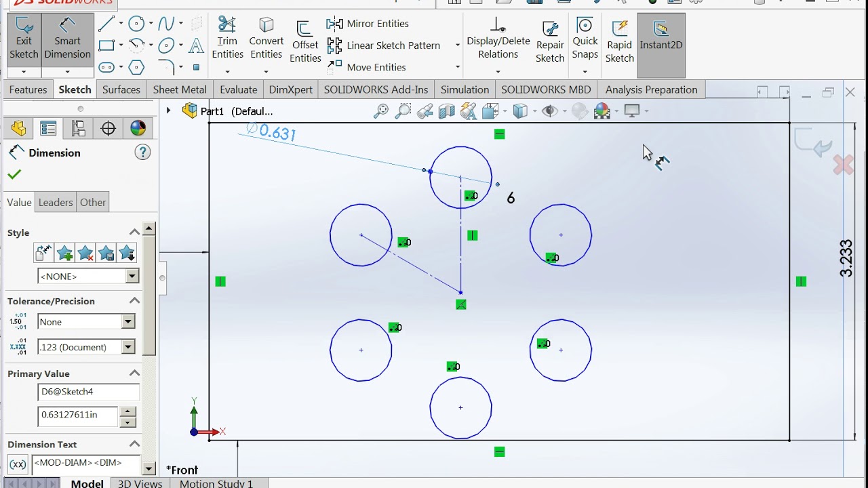Click the Zoom to Fit icon
The width and height of the screenshot is (868, 488).
click(x=381, y=111)
